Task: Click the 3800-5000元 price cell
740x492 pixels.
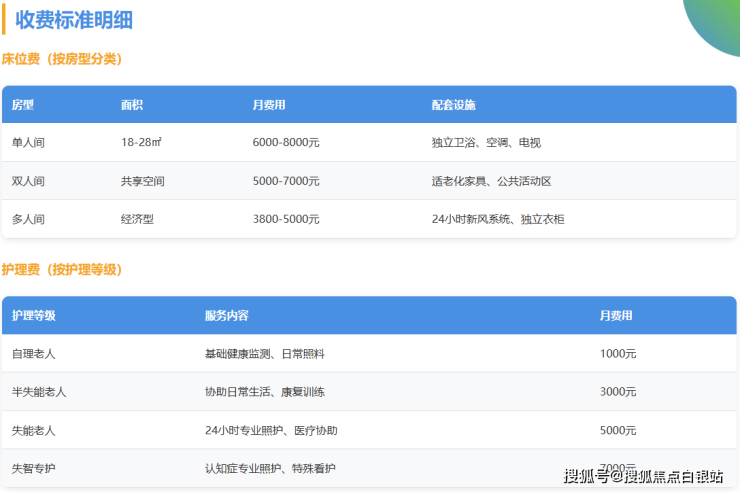Action: pos(286,219)
